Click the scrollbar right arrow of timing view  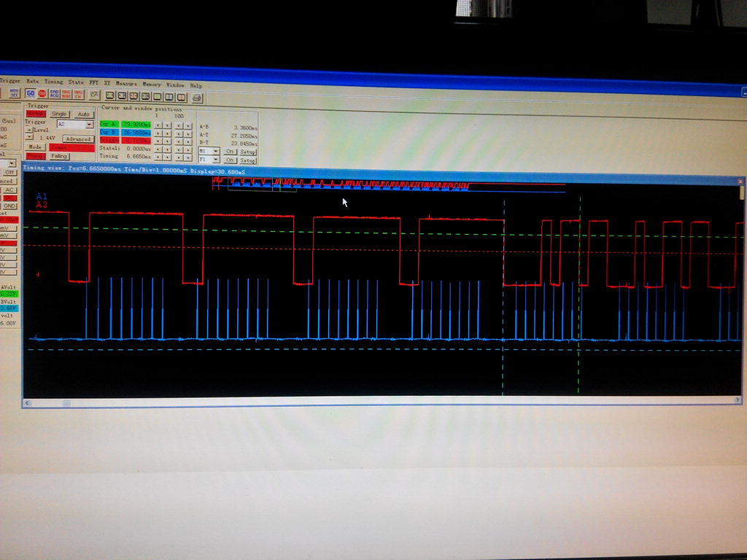[x=738, y=400]
